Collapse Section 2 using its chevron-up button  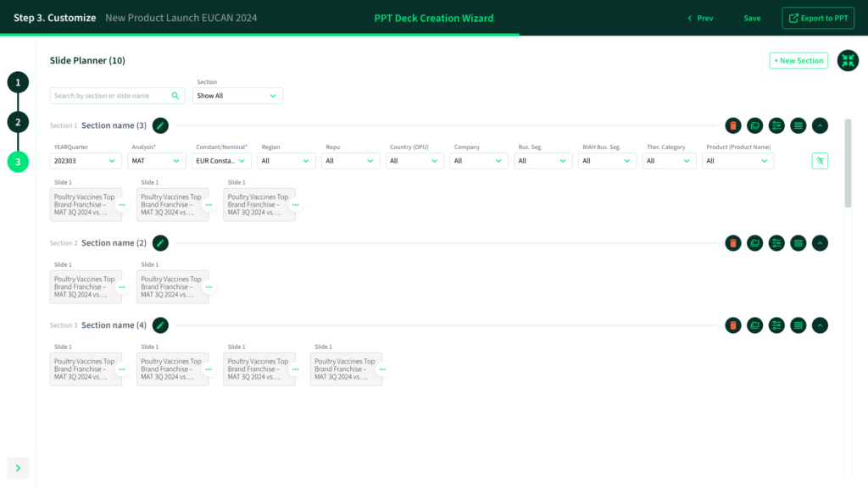click(820, 243)
